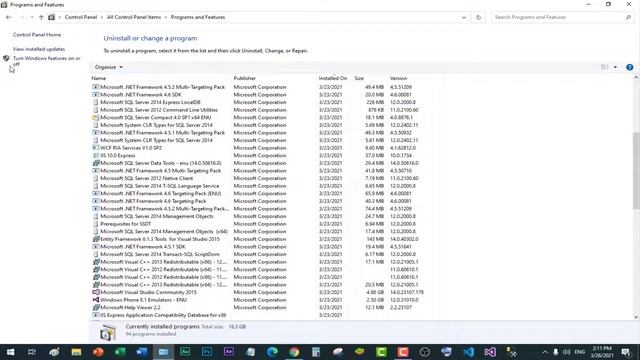The width and height of the screenshot is (640, 360).
Task: Click the volume tray icon
Action: pyautogui.click(x=567, y=352)
